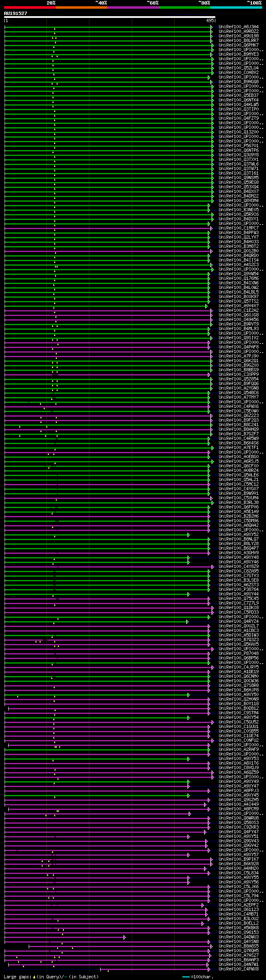This screenshot has width=266, height=980.
Task: Choose hit UniRef100_B9HGQ8
Action: [x=239, y=81]
